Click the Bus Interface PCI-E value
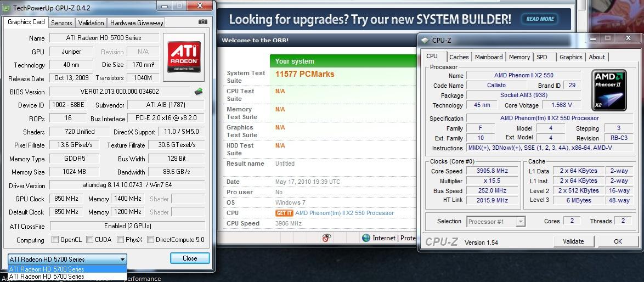Image resolution: width=644 pixels, height=282 pixels. point(166,118)
